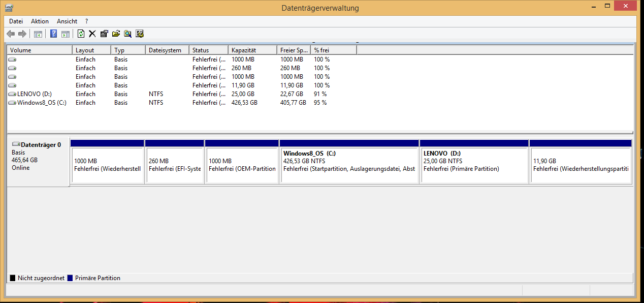This screenshot has width=644, height=303.
Task: Open Properties via the checklist toolbar icon
Action: [104, 34]
